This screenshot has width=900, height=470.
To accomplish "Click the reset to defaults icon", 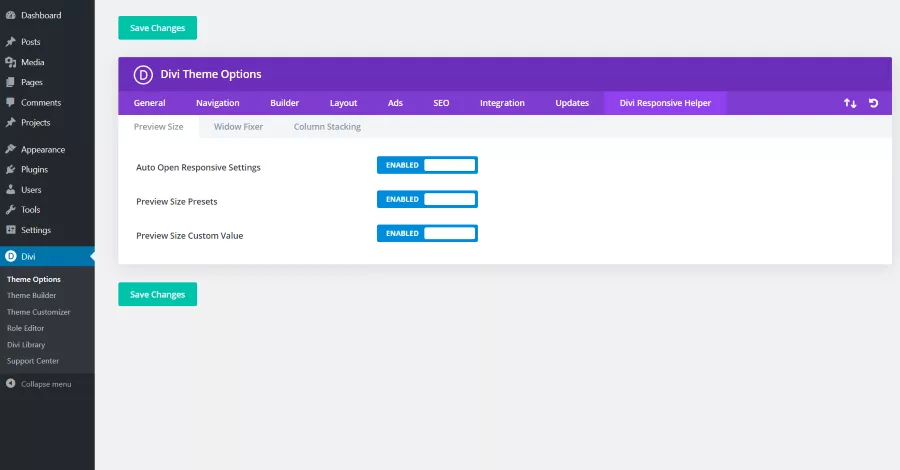I will click(x=874, y=103).
